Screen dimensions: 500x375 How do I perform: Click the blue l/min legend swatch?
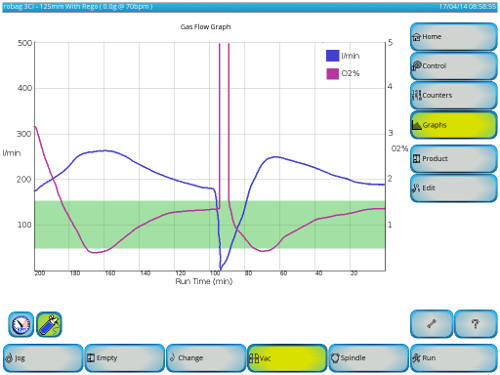point(332,56)
